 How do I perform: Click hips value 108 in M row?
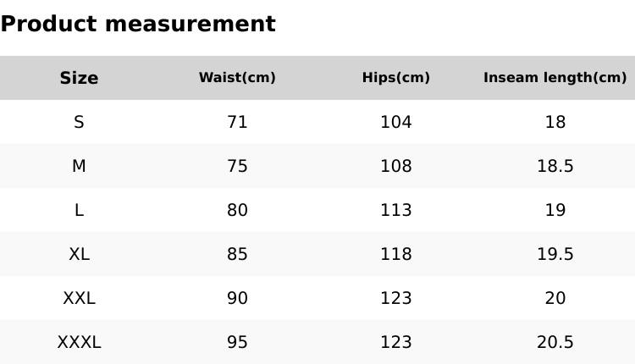395,166
